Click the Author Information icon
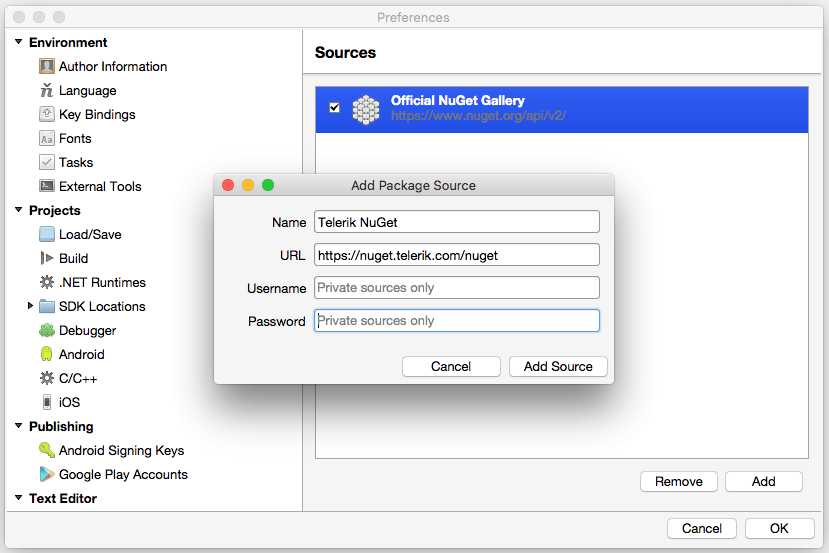Image resolution: width=829 pixels, height=553 pixels. pyautogui.click(x=47, y=67)
